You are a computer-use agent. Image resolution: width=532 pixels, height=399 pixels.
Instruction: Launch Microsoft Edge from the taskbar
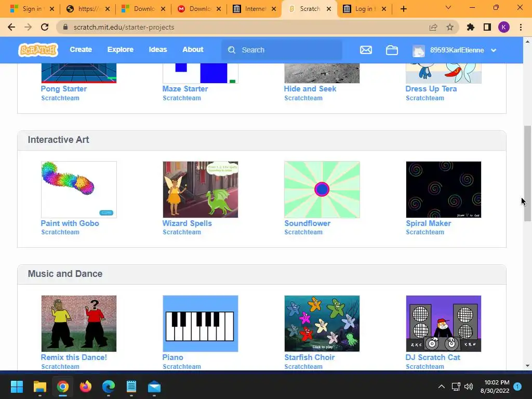[x=109, y=387]
